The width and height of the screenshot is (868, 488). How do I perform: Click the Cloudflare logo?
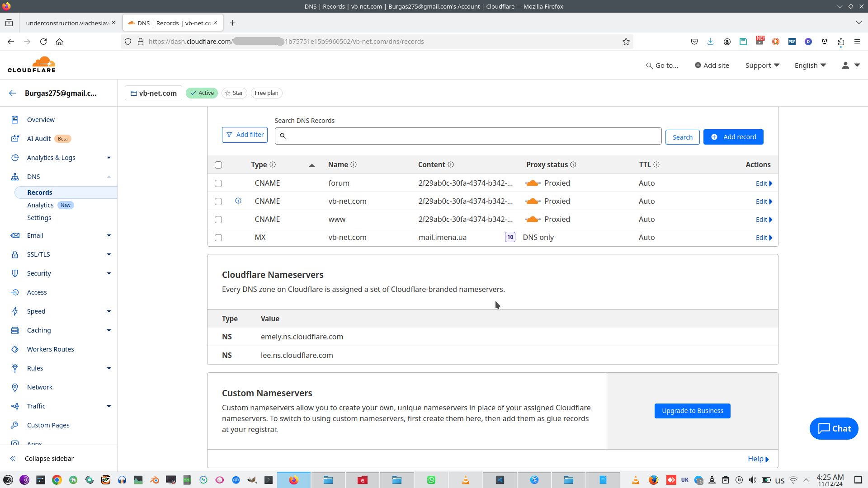tap(32, 65)
